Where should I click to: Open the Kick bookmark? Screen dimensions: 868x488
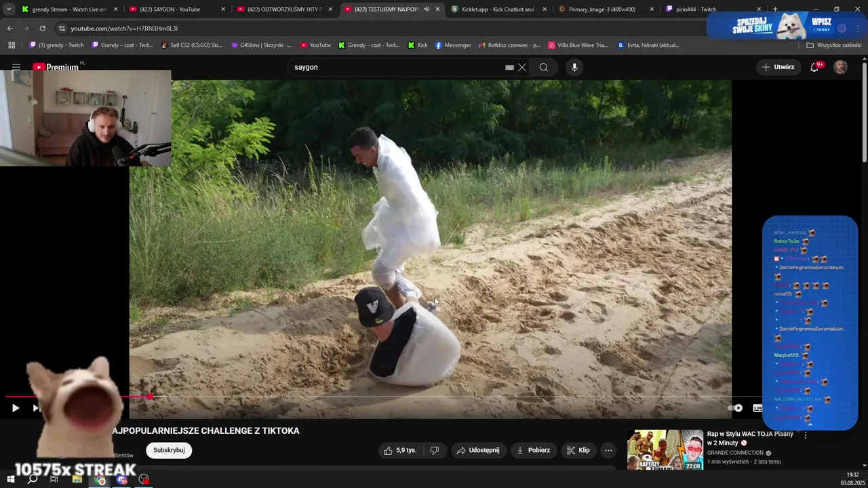click(x=418, y=45)
